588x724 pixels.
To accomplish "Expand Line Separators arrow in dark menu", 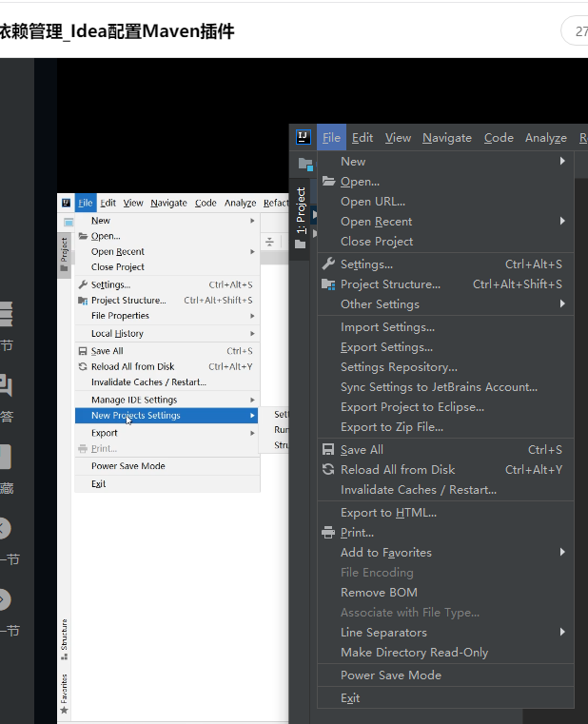I will [x=562, y=632].
